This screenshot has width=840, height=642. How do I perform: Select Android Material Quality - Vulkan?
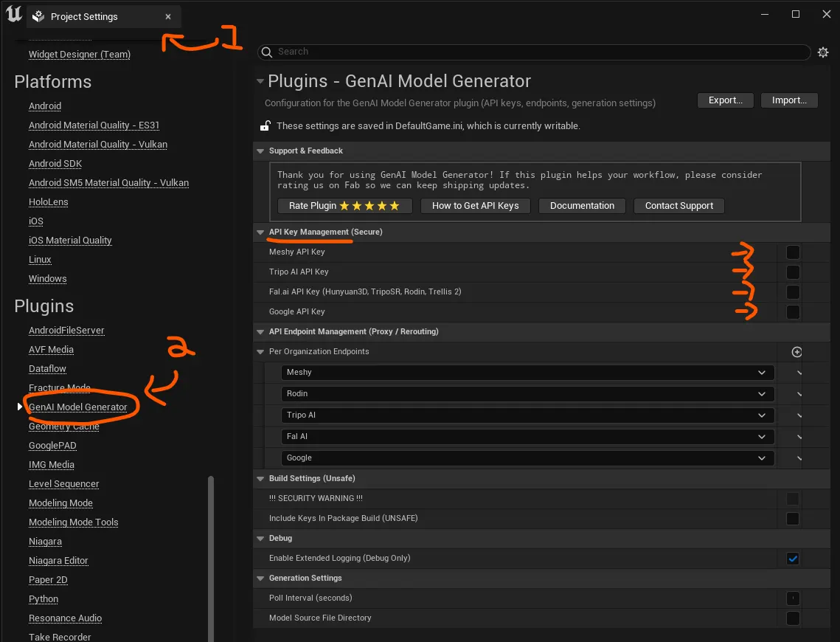98,145
